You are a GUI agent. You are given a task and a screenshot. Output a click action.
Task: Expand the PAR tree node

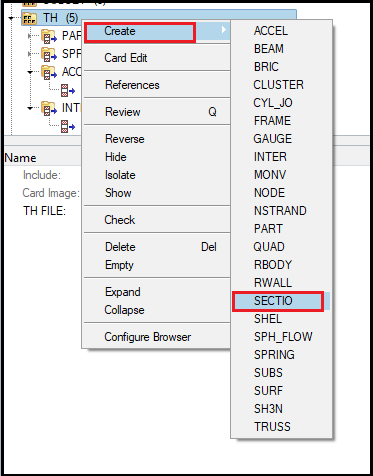pyautogui.click(x=30, y=36)
